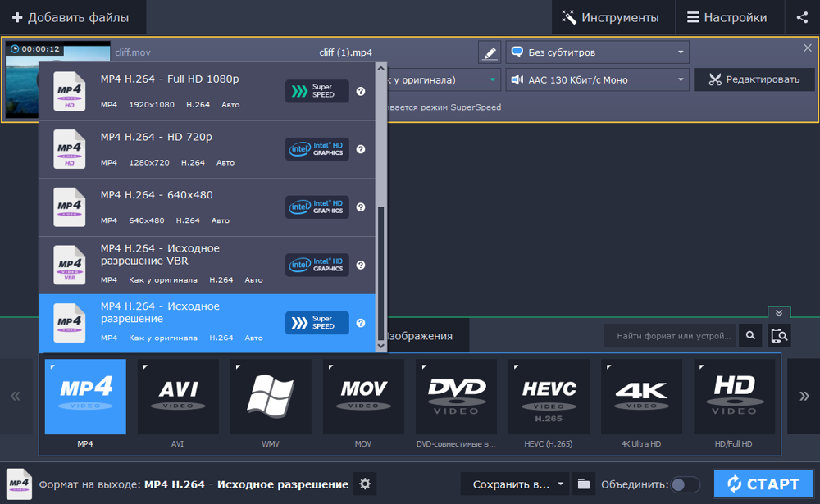Click the magnifier search format button

click(x=750, y=335)
